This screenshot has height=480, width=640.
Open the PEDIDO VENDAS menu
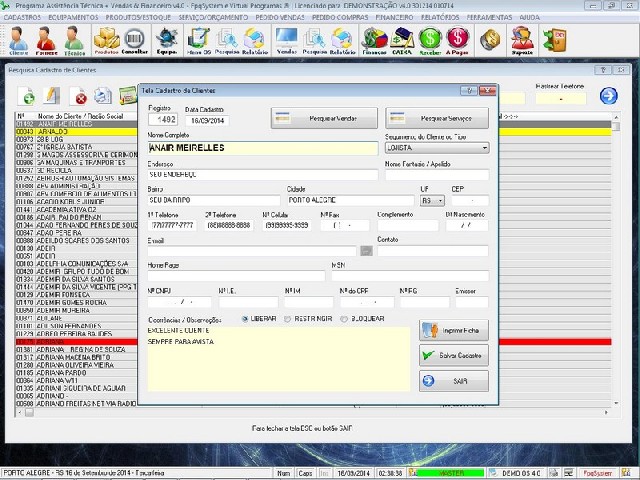click(280, 18)
